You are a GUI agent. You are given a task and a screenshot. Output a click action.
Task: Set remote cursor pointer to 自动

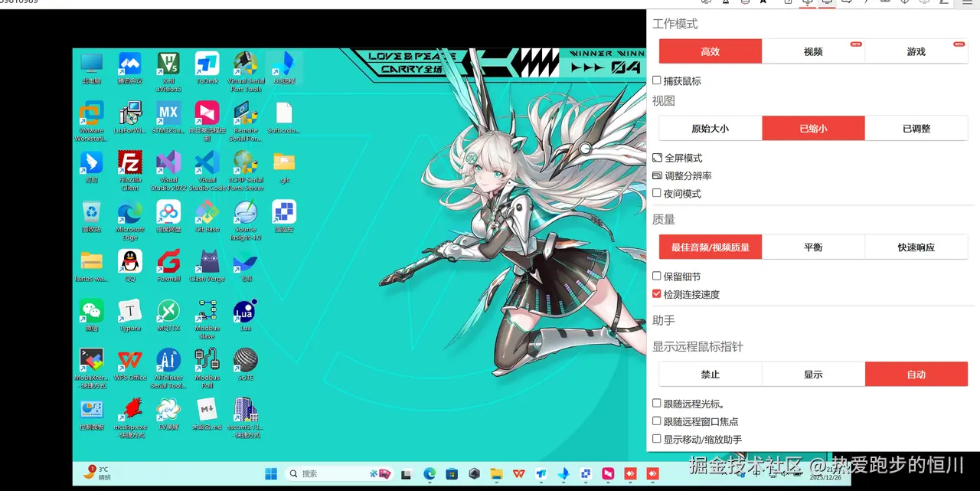pyautogui.click(x=916, y=374)
